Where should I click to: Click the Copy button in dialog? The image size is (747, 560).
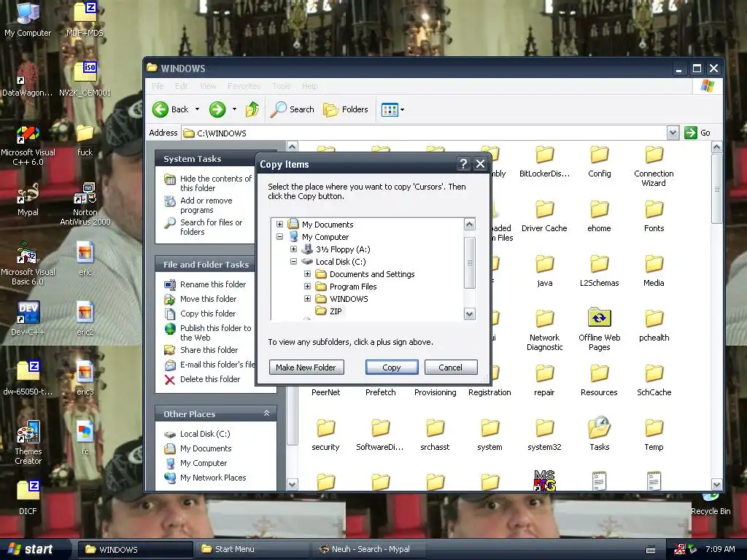[x=392, y=367]
